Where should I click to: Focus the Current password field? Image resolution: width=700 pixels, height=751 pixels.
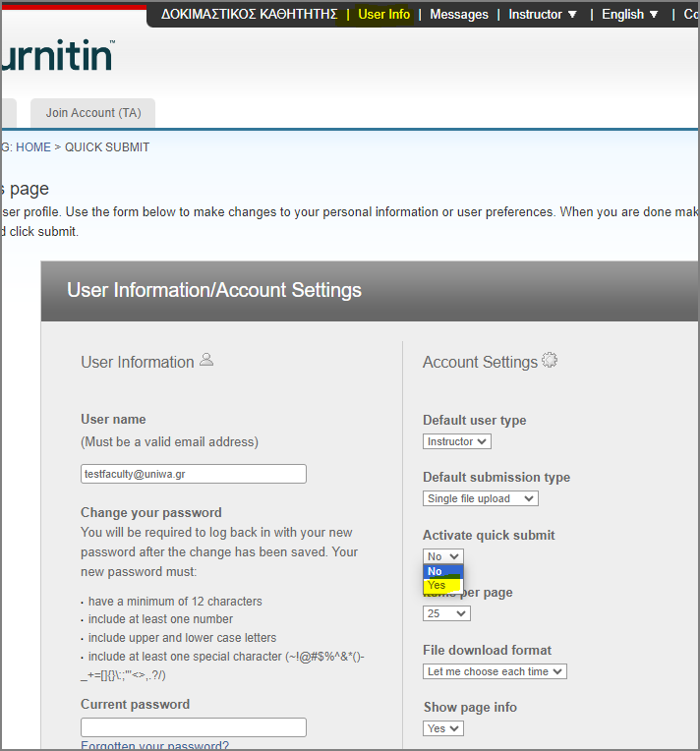pyautogui.click(x=194, y=727)
